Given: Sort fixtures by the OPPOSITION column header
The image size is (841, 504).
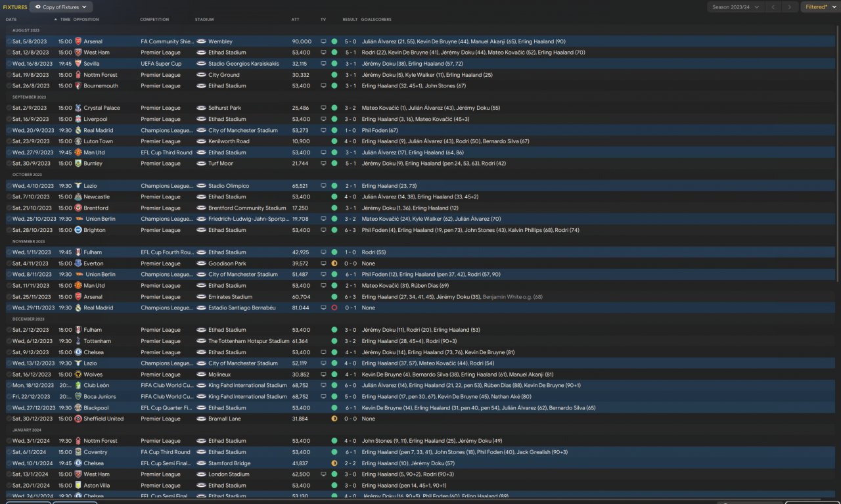Looking at the screenshot, I should click(86, 20).
